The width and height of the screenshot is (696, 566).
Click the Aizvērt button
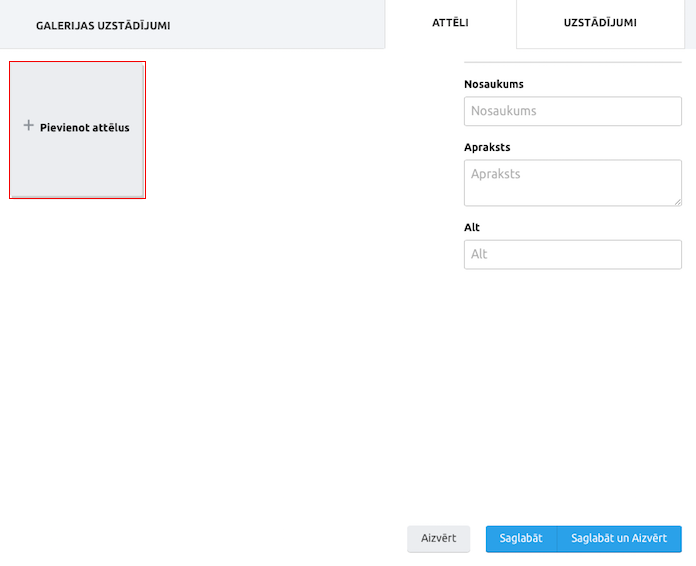[x=439, y=538]
